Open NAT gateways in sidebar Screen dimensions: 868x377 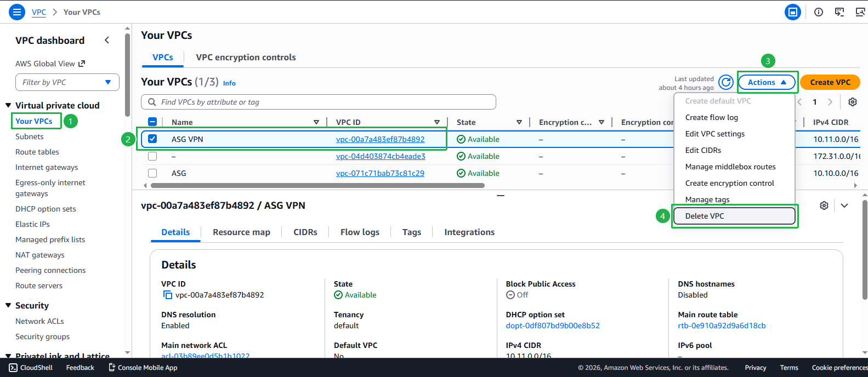pyautogui.click(x=40, y=255)
